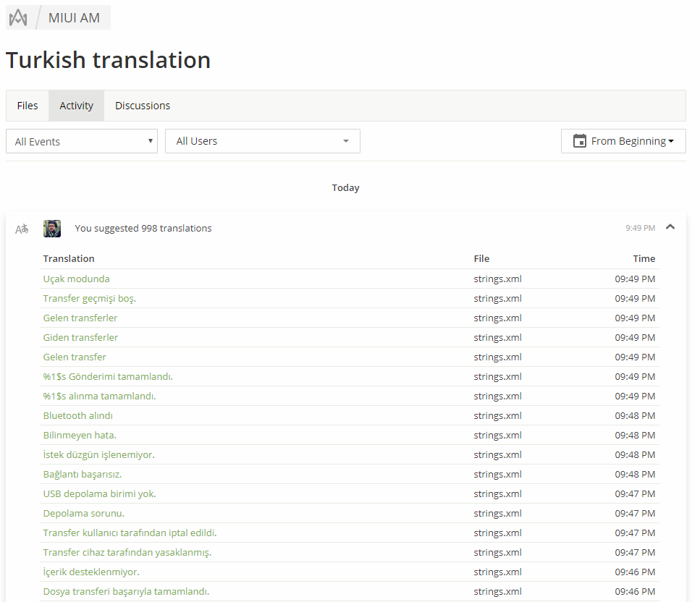
Task: Click the calendar icon in date filter
Action: tap(579, 141)
